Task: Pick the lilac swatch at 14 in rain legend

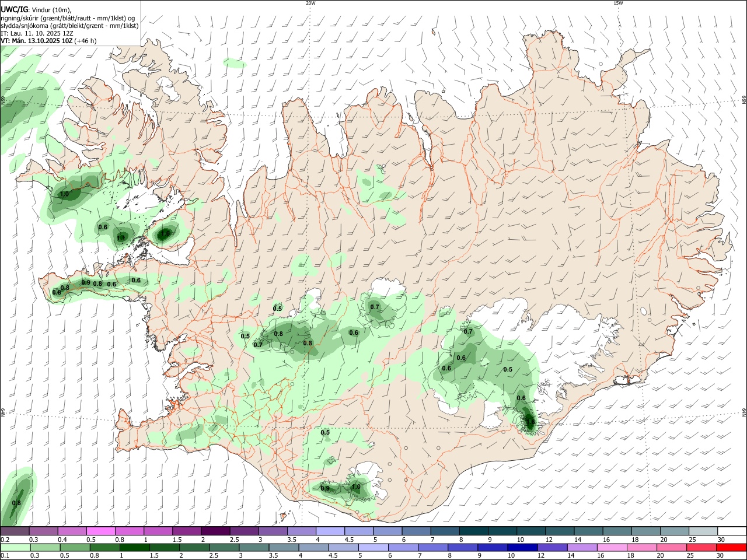Action: tap(582, 548)
